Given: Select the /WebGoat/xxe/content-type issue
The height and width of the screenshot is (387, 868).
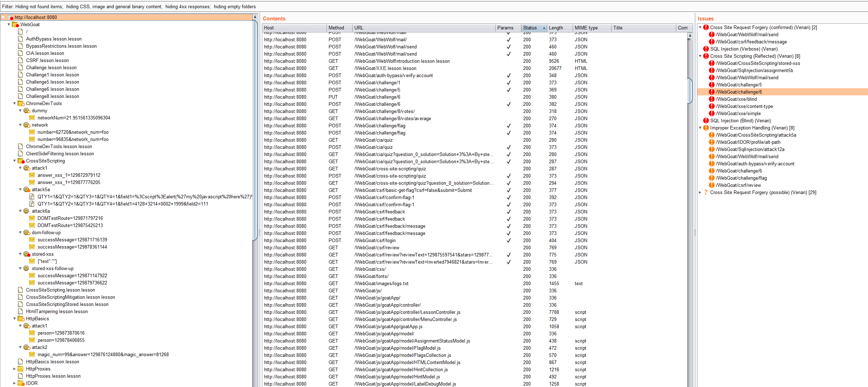Looking at the screenshot, I should pos(744,106).
